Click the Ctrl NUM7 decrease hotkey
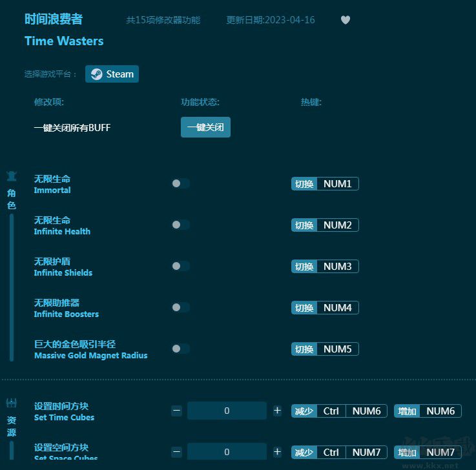Screen dimensions: 476x470 [x=339, y=452]
